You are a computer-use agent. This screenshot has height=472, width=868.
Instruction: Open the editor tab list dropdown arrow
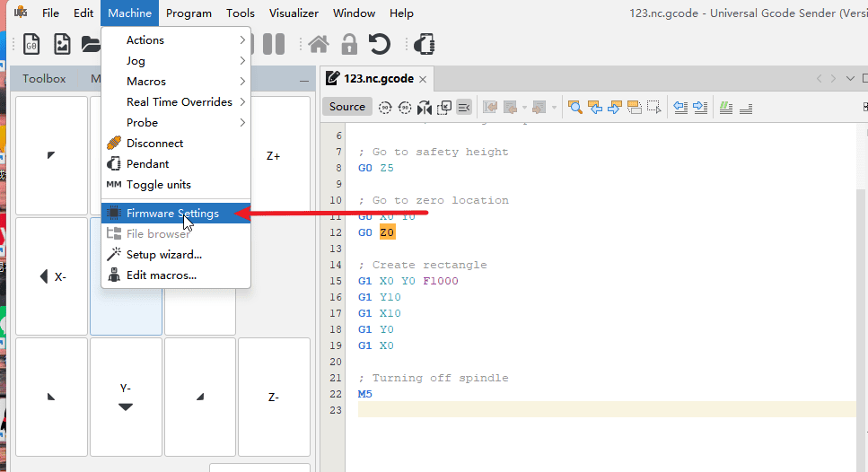point(851,78)
